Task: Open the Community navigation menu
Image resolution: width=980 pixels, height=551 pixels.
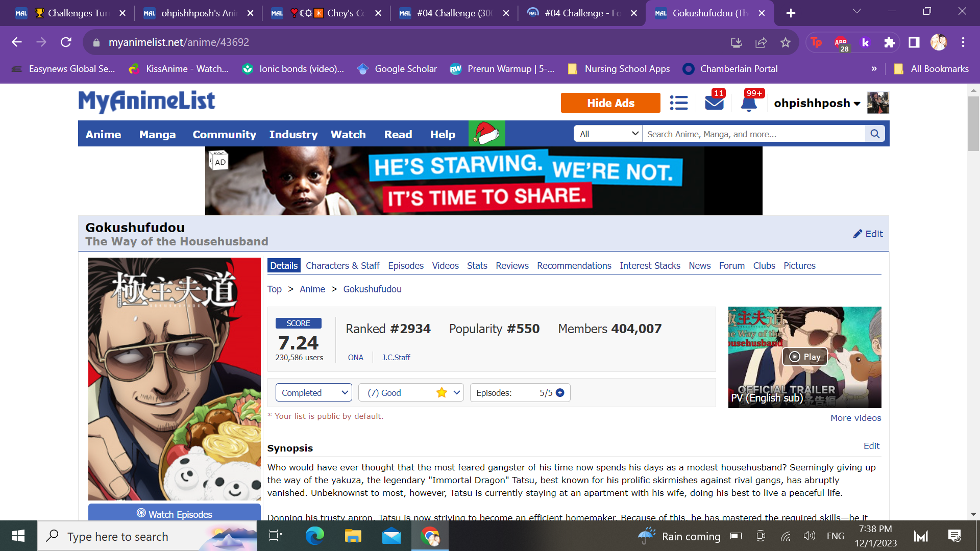Action: pyautogui.click(x=224, y=134)
